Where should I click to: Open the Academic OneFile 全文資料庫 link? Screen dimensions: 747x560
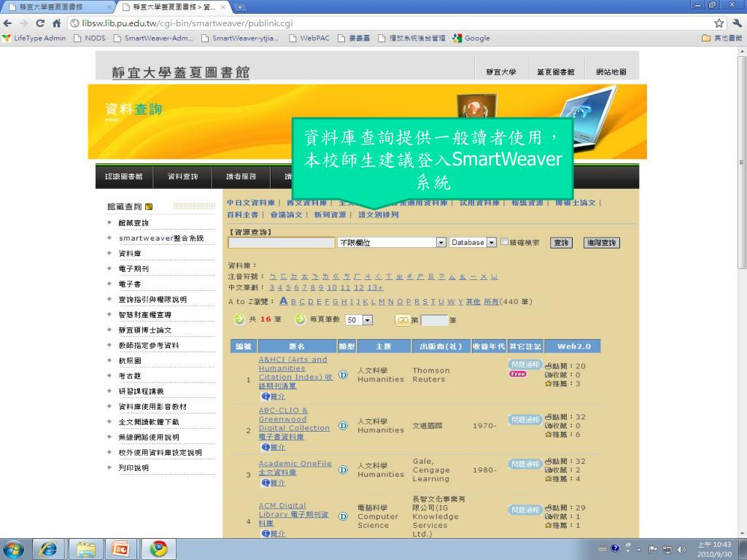295,467
